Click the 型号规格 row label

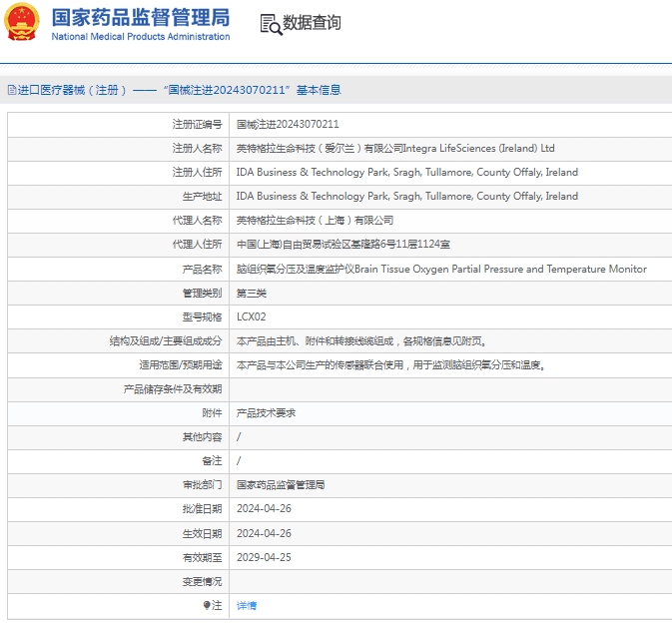click(203, 317)
